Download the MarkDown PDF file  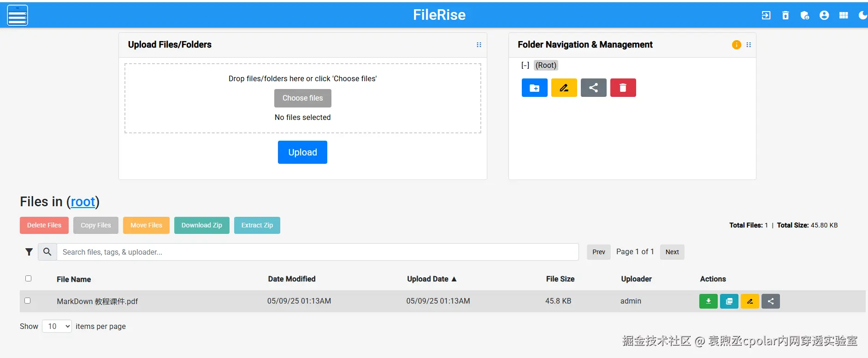(709, 301)
